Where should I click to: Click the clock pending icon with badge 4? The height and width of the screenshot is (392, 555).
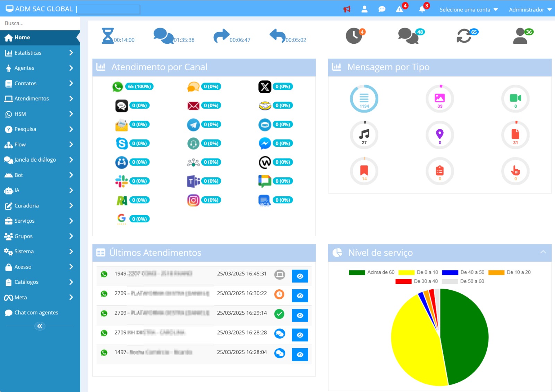(354, 36)
